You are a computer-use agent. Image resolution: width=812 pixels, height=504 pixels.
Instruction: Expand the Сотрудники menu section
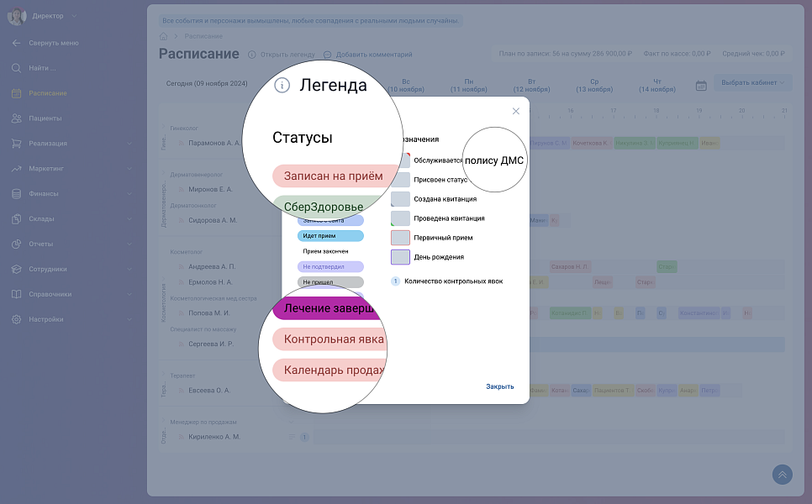(x=129, y=270)
